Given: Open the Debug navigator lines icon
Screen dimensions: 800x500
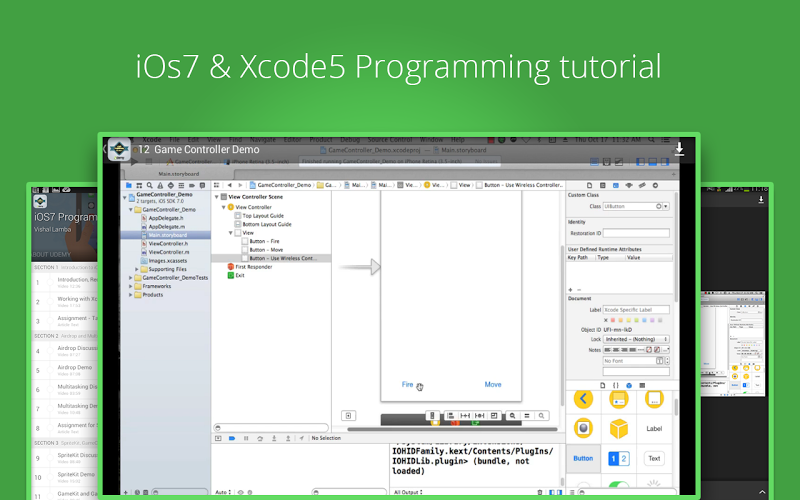Looking at the screenshot, I should click(181, 185).
